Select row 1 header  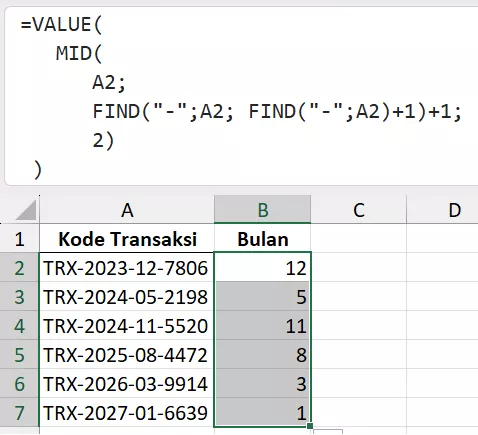tap(19, 238)
